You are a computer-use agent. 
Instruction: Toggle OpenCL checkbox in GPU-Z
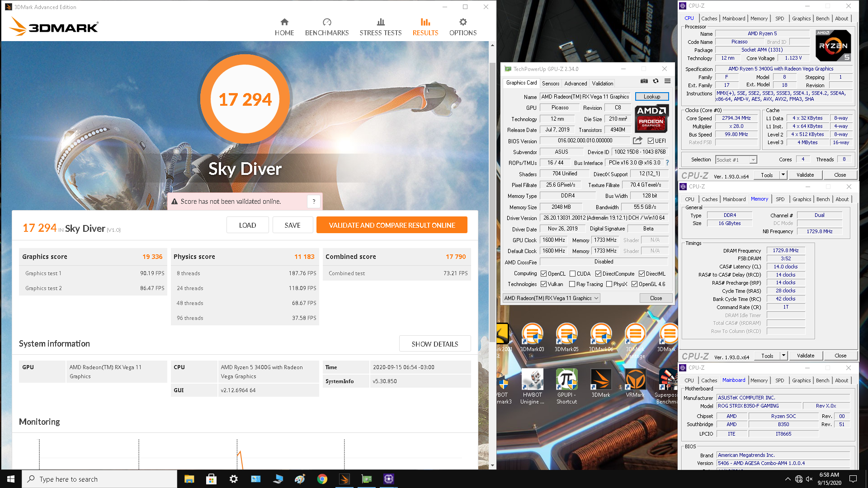544,274
